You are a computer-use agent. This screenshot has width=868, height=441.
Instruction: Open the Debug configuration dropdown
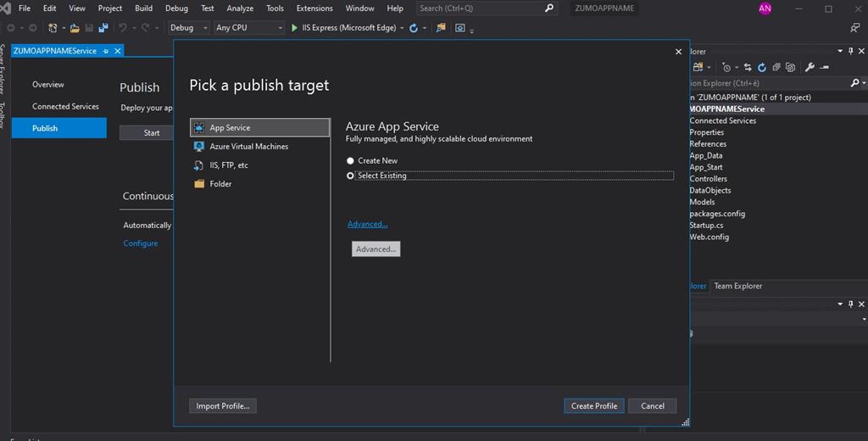(x=187, y=28)
